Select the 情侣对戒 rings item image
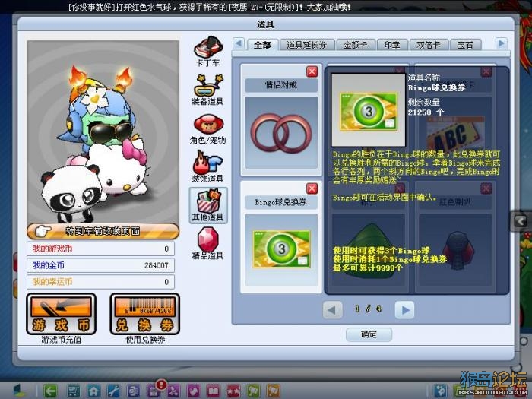The height and width of the screenshot is (399, 532). click(x=281, y=133)
